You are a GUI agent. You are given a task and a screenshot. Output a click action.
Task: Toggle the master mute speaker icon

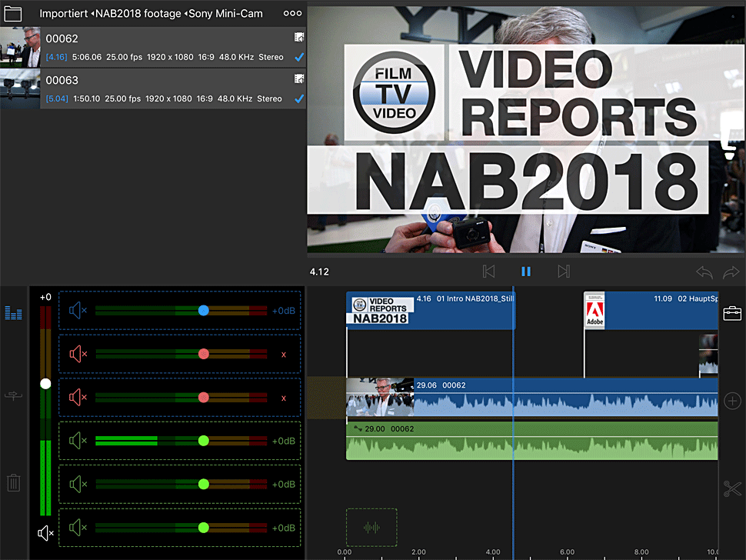45,533
